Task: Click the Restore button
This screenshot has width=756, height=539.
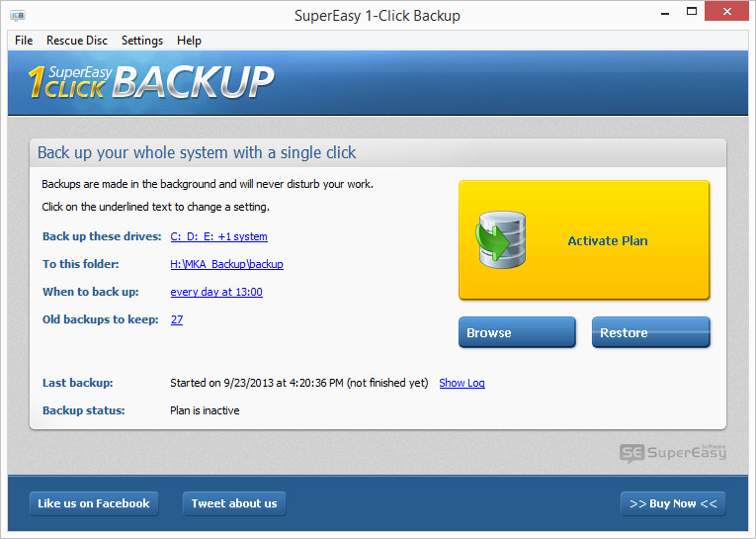Action: tap(651, 332)
